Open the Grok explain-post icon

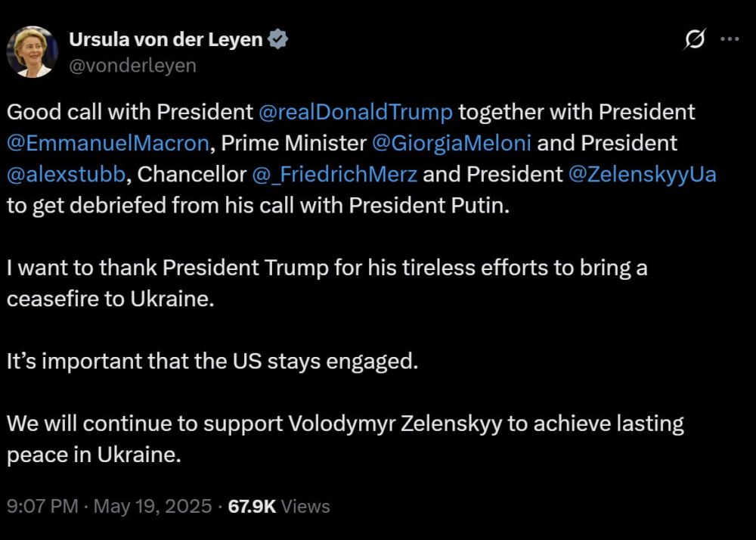(694, 40)
